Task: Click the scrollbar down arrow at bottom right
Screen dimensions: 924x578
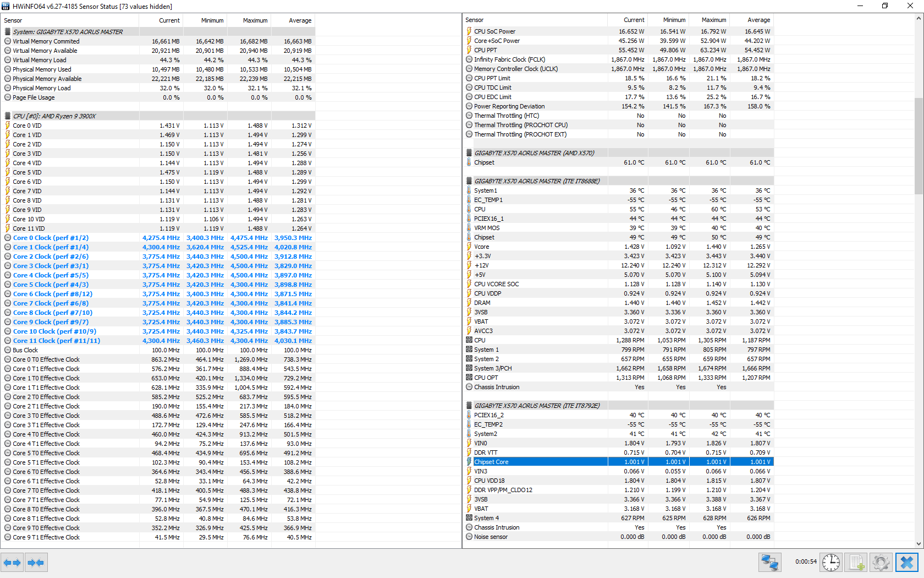Action: (x=919, y=544)
